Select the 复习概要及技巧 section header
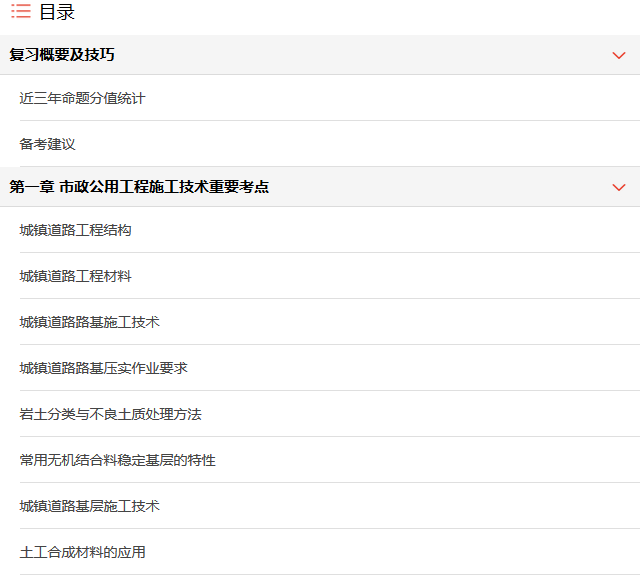Image resolution: width=641 pixels, height=578 pixels. (x=320, y=55)
